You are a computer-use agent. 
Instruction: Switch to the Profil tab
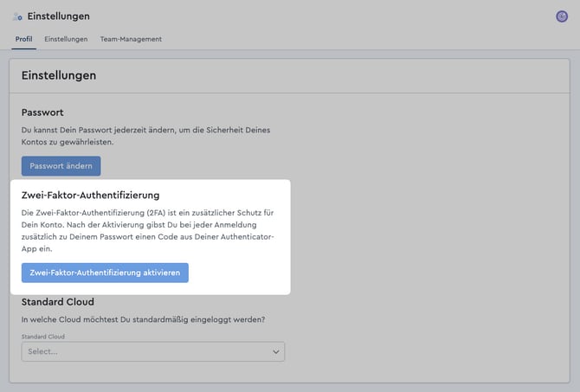(24, 39)
